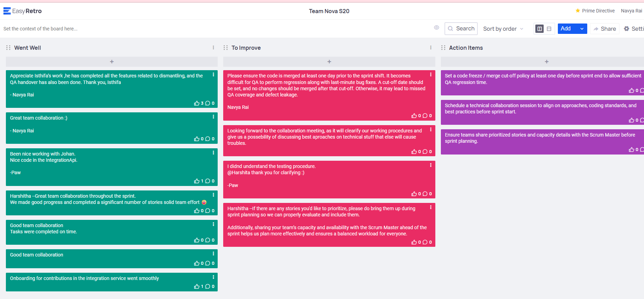This screenshot has width=644, height=299.
Task: Click the Search field
Action: [461, 29]
